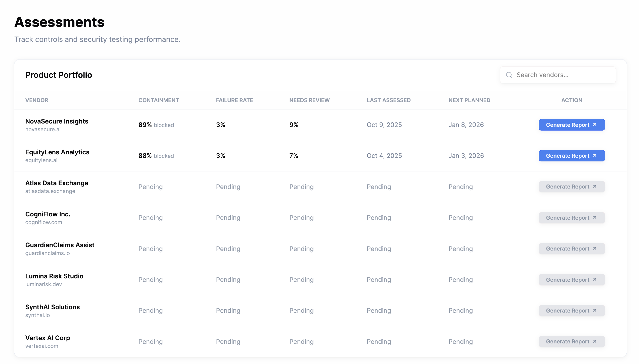639x364 pixels.
Task: Generate report for NovaSecure Insights
Action: (x=571, y=125)
